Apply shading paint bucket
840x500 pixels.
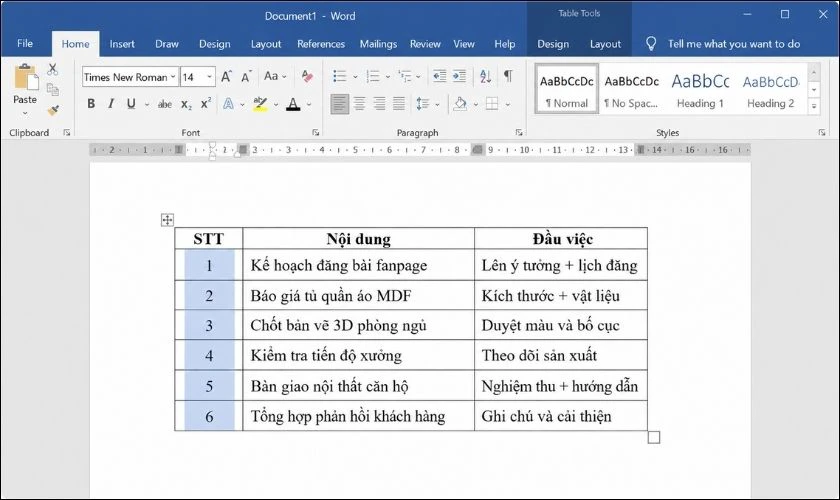[460, 104]
